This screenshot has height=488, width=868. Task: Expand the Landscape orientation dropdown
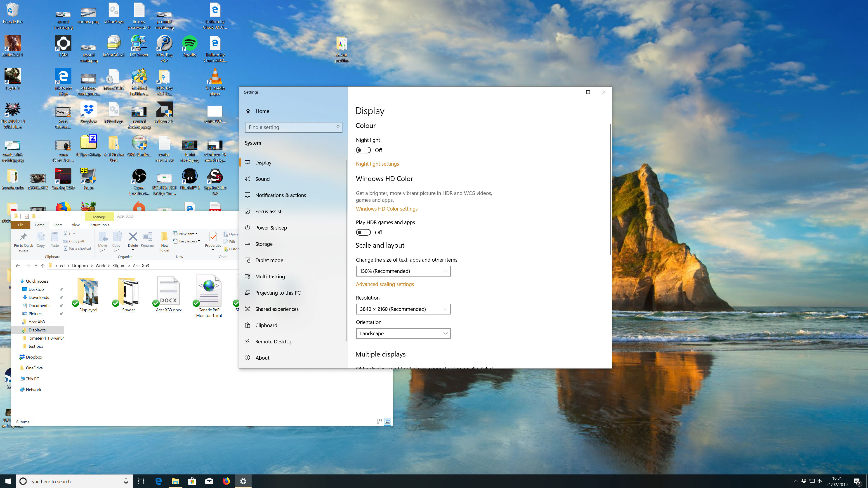(x=403, y=333)
